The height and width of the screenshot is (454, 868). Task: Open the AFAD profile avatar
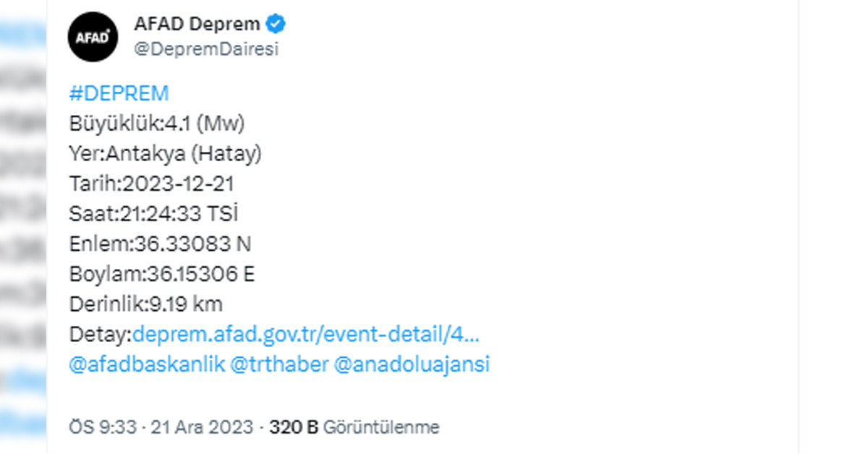tap(93, 37)
